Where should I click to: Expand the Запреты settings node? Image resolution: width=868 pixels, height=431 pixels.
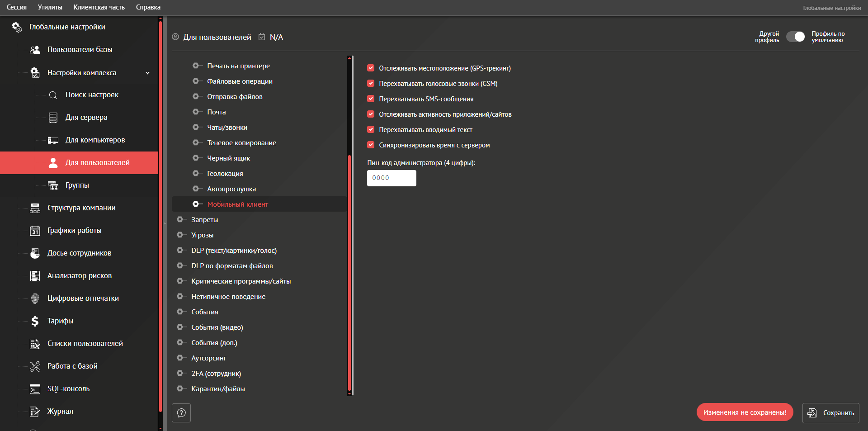point(180,220)
